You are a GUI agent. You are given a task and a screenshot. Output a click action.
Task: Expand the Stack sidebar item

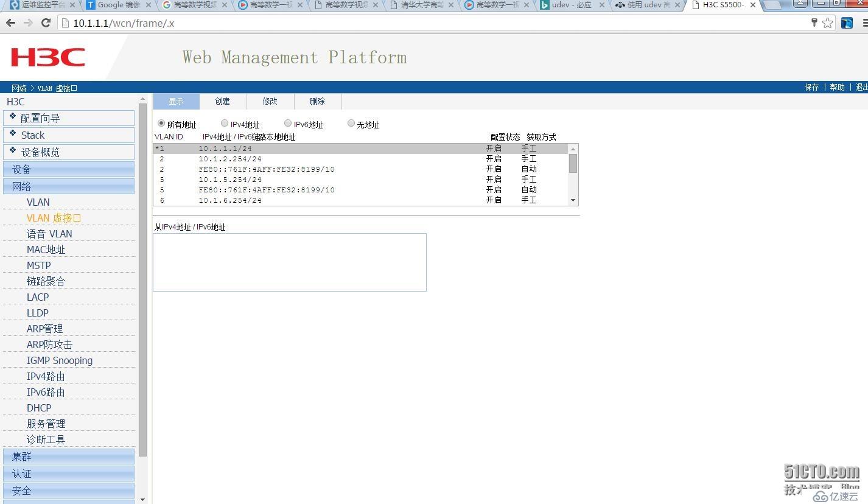pos(69,135)
